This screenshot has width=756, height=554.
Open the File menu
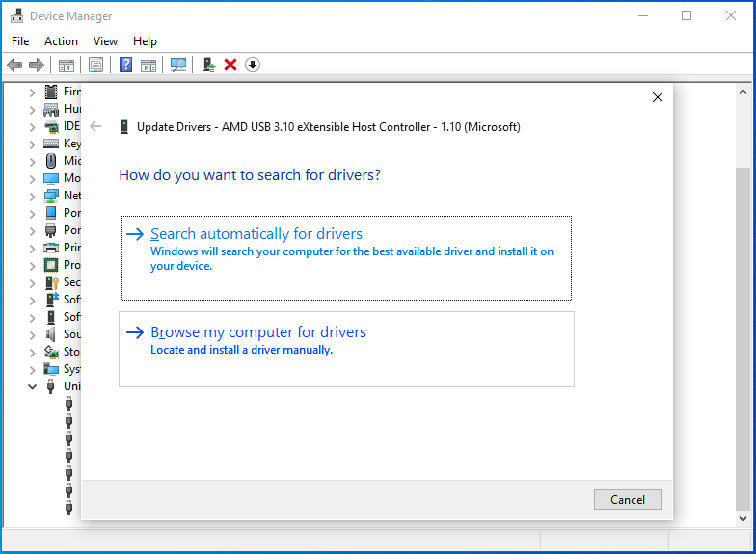click(20, 41)
